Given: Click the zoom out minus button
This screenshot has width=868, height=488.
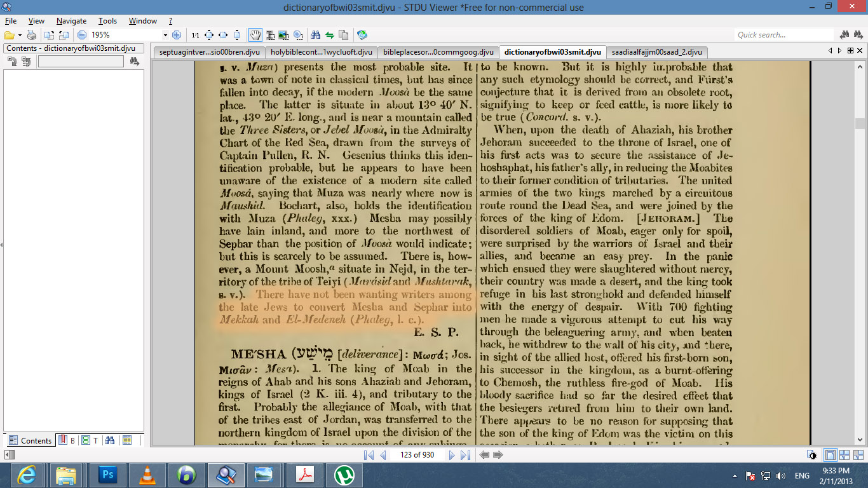Looking at the screenshot, I should (82, 35).
